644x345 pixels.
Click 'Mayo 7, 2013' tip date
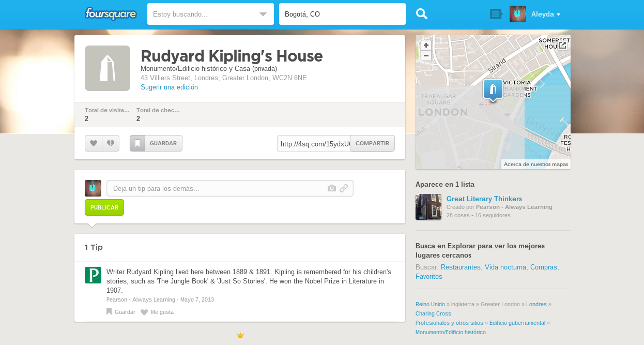click(x=197, y=299)
